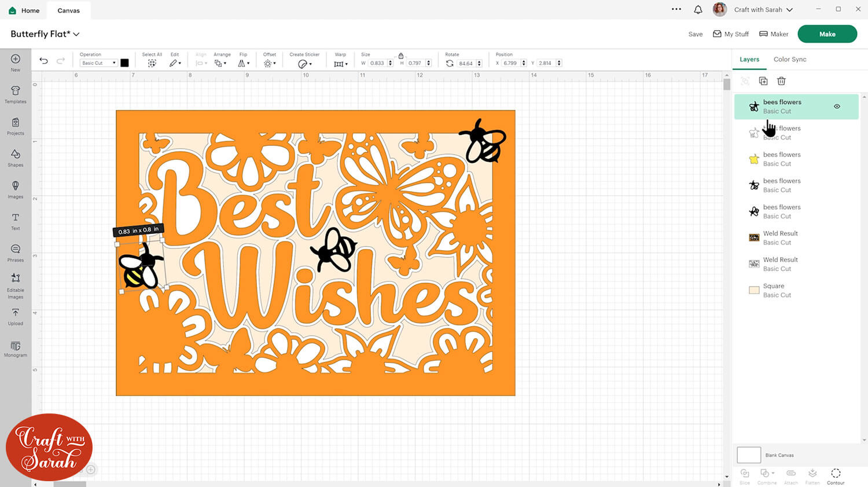Viewport: 868px width, 487px height.
Task: Open the Templates panel
Action: pyautogui.click(x=16, y=94)
